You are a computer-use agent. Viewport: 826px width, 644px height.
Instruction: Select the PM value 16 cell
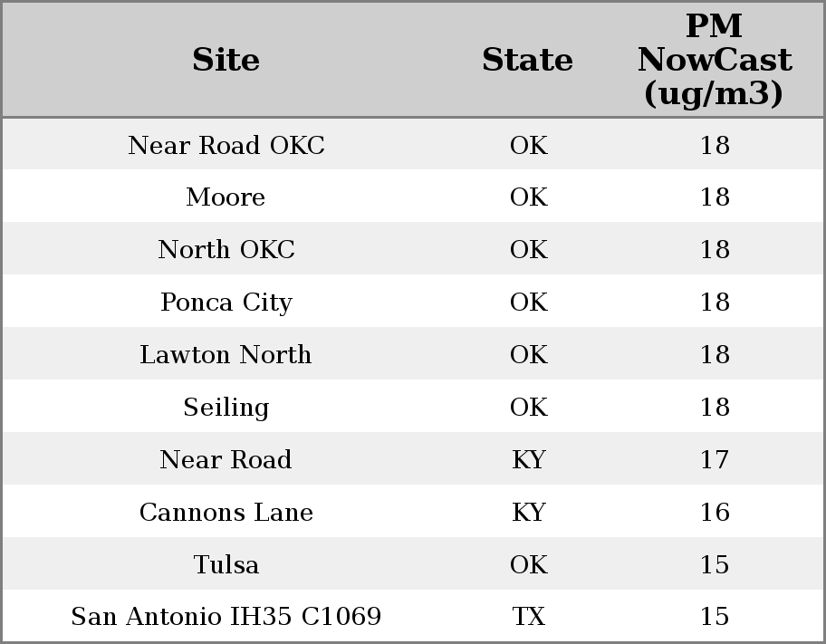click(x=714, y=513)
